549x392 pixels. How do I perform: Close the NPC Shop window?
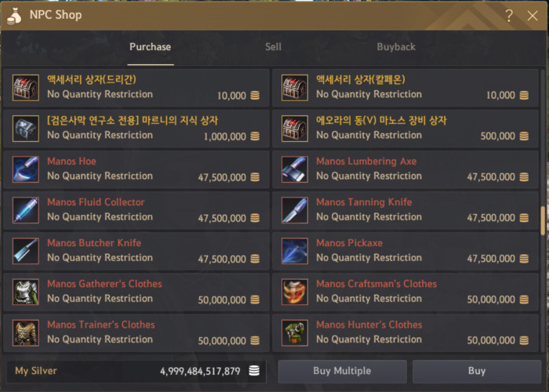tap(533, 16)
